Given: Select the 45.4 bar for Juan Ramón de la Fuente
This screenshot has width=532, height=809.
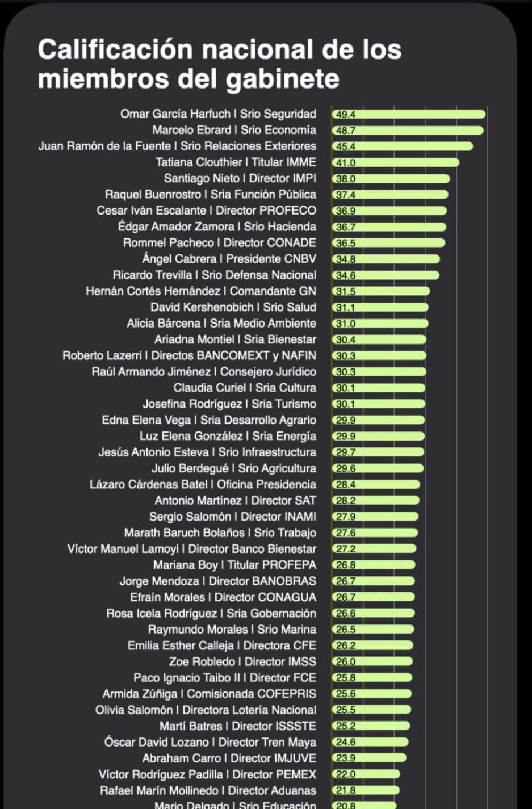Looking at the screenshot, I should 402,146.
